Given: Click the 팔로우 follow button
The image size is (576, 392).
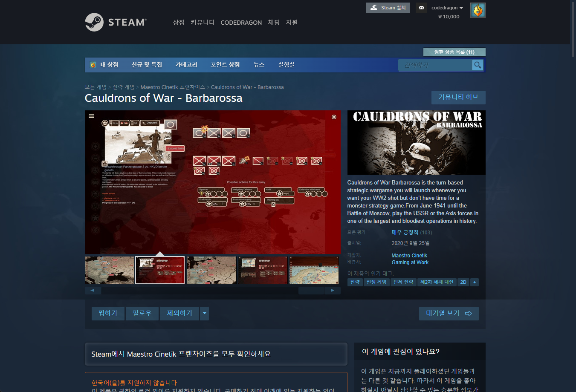Looking at the screenshot, I should [142, 313].
